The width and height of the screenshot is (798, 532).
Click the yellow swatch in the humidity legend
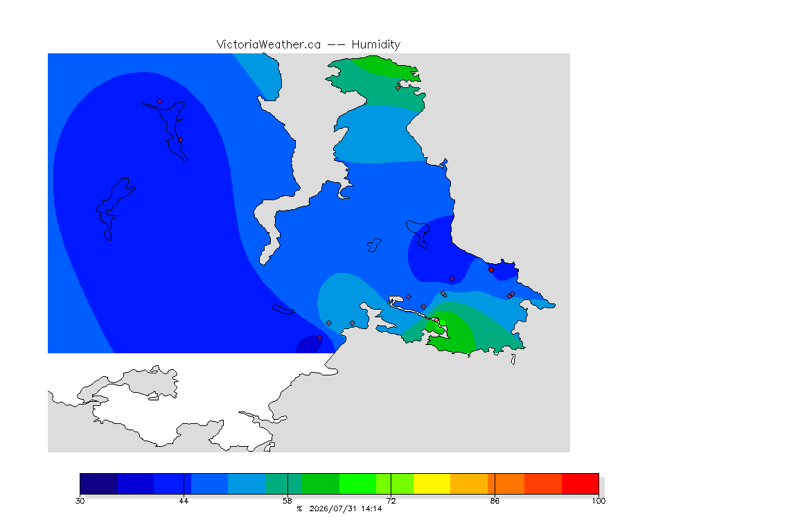432,484
